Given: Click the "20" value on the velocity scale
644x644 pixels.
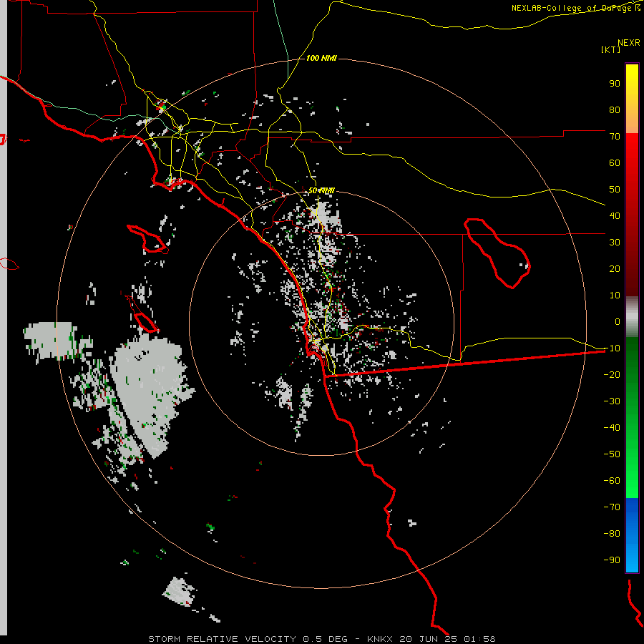Looking at the screenshot, I should pos(615,269).
